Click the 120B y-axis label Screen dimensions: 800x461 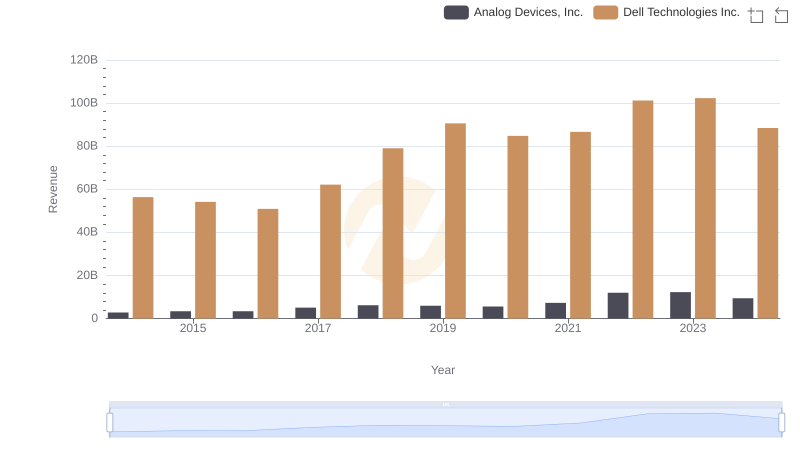pos(84,60)
